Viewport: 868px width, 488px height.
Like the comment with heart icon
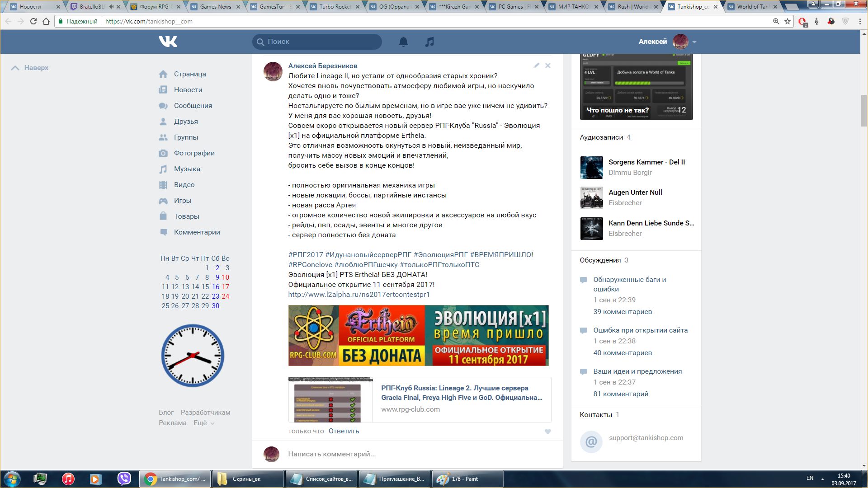547,432
